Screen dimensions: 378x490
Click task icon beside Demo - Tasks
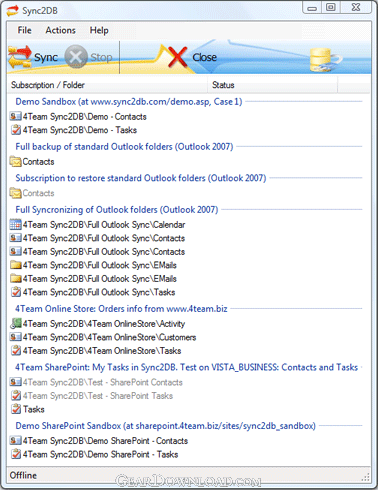[15, 130]
